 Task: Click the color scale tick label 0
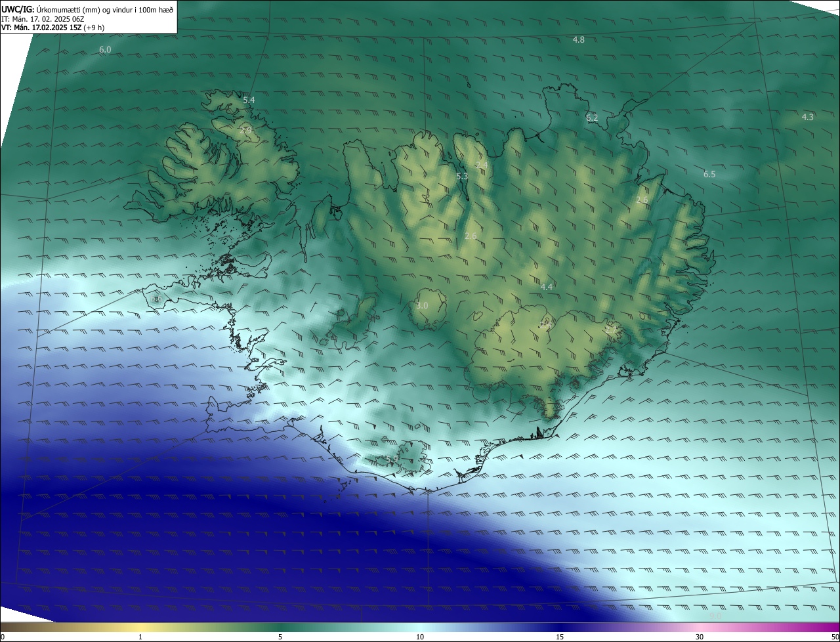3,637
